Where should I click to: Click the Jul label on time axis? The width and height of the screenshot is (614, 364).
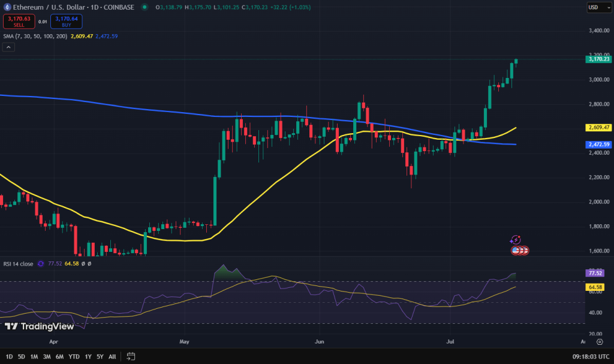[450, 342]
